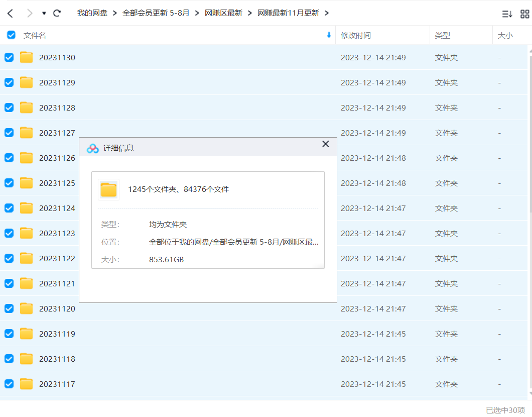Expand the chevron after 网赚最新11月更新
The width and height of the screenshot is (532, 417).
coord(327,13)
